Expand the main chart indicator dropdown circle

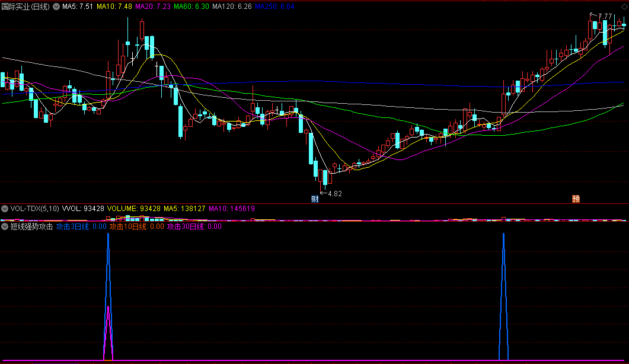pos(56,7)
